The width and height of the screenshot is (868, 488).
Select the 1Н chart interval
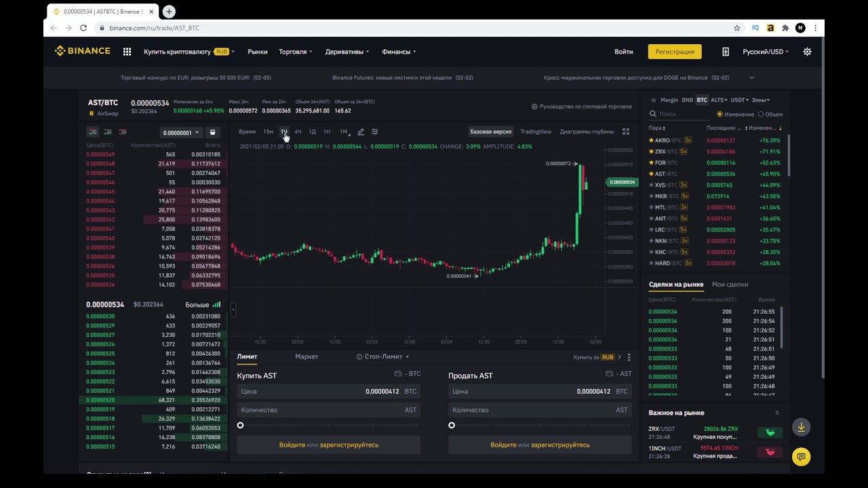coord(327,131)
